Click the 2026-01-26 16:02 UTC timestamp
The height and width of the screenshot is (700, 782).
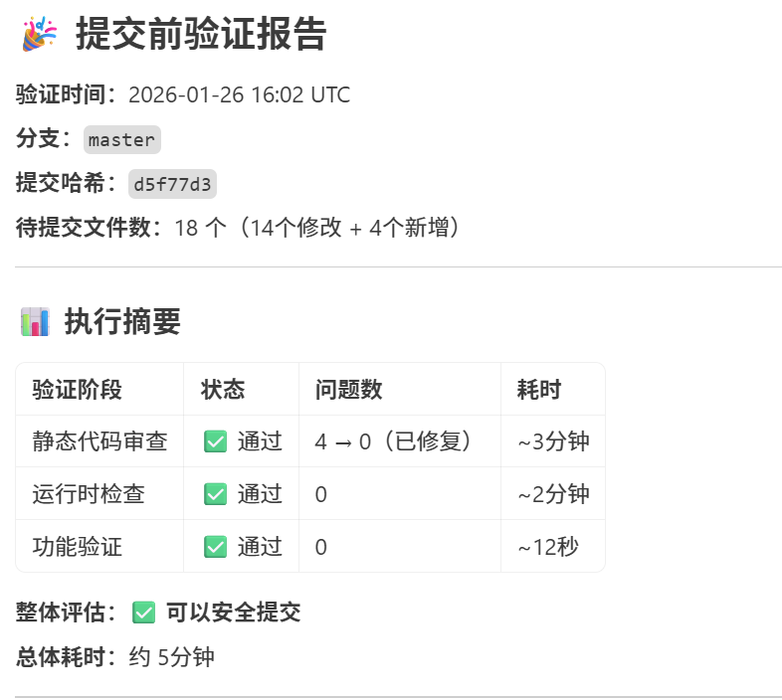pos(240,94)
